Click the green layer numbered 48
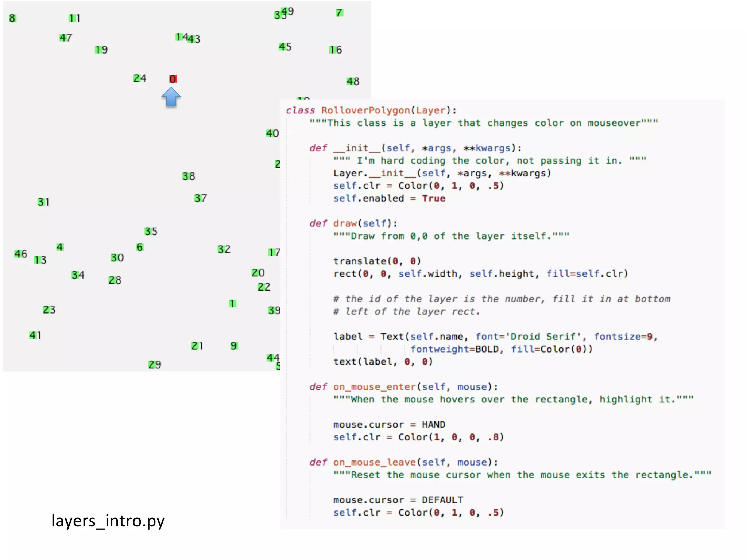This screenshot has height=560, width=747. tap(349, 81)
